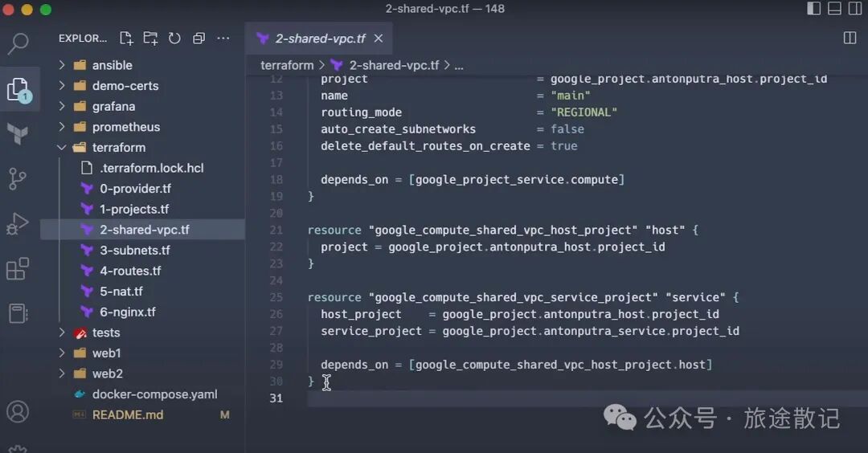The width and height of the screenshot is (868, 453).
Task: Click the host_project attribute on line 26
Action: point(361,314)
